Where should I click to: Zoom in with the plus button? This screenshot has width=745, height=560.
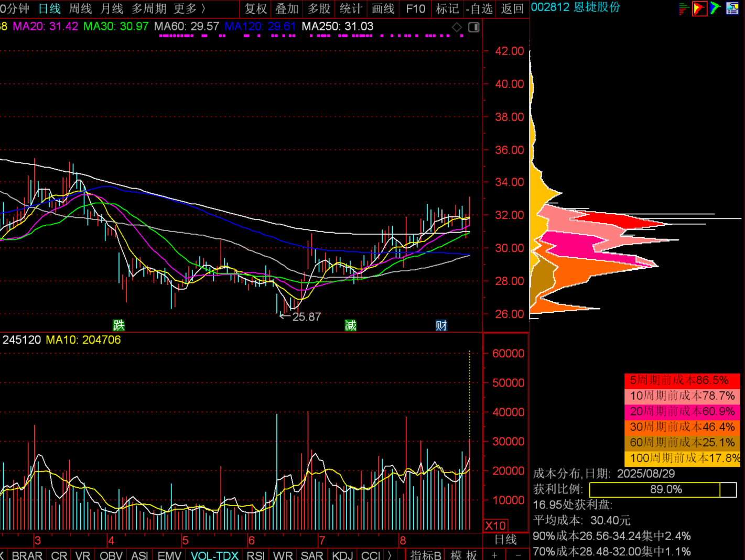tap(494, 555)
